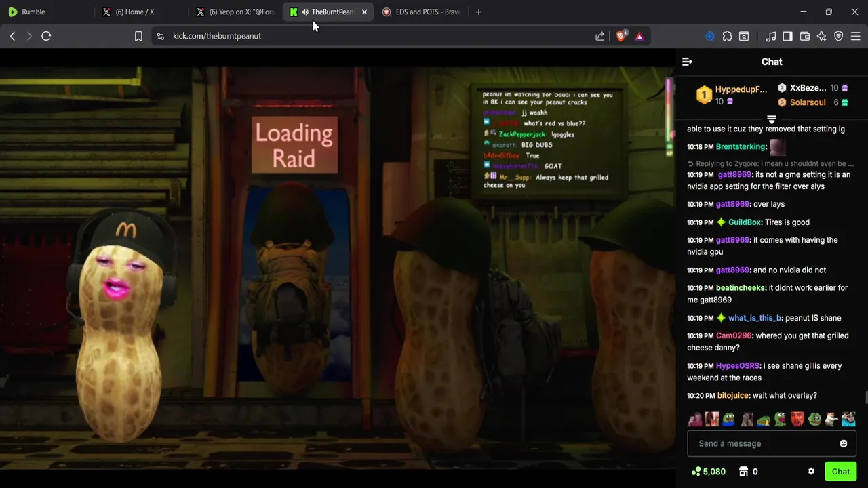Close the TheBurntPeanut tab
868x488 pixels.
(x=364, y=12)
